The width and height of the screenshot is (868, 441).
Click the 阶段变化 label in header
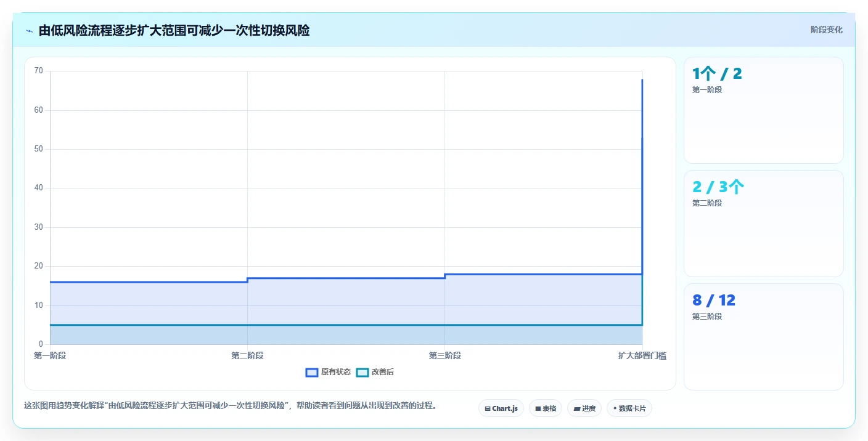(x=826, y=30)
